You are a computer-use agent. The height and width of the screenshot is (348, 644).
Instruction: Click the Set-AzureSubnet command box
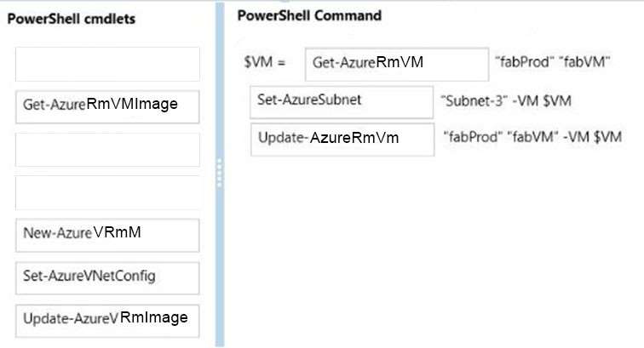[x=342, y=102]
